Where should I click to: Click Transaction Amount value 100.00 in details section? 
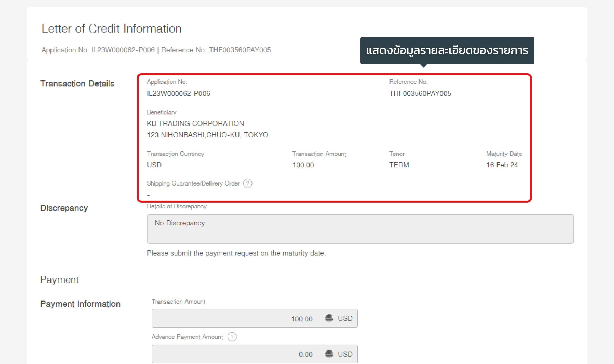[x=303, y=165]
